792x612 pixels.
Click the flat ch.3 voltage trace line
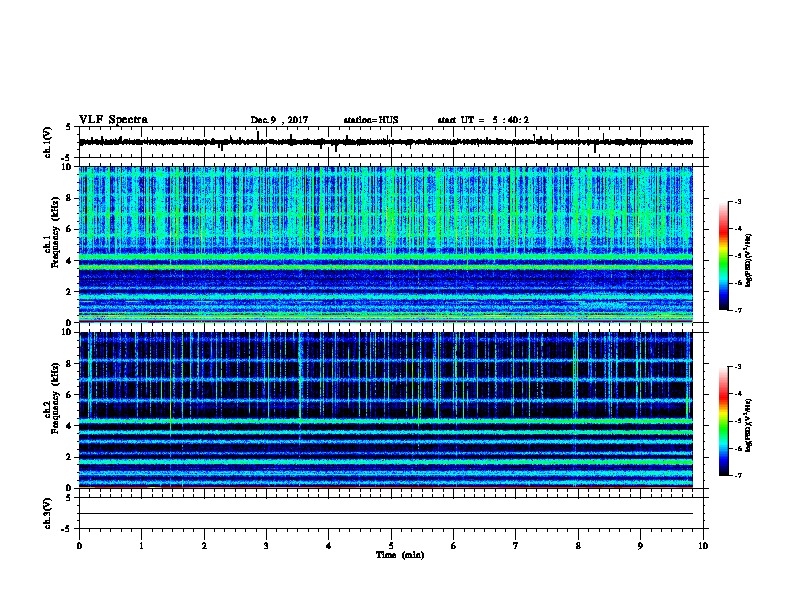(x=386, y=514)
